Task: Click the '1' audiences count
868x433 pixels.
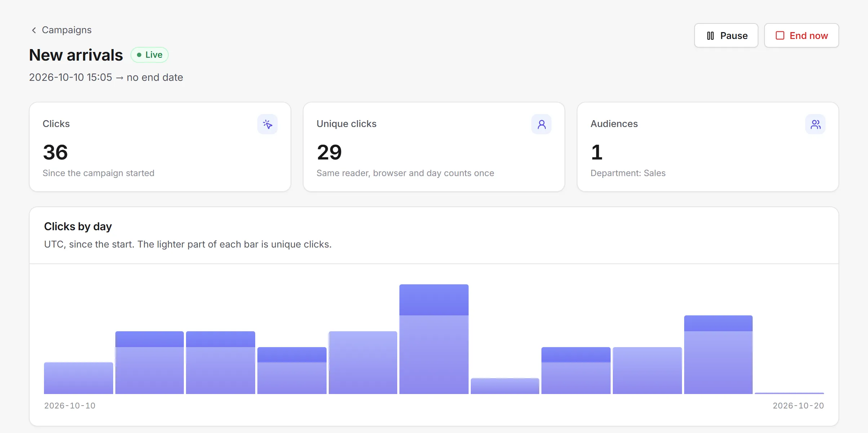Action: pyautogui.click(x=597, y=152)
